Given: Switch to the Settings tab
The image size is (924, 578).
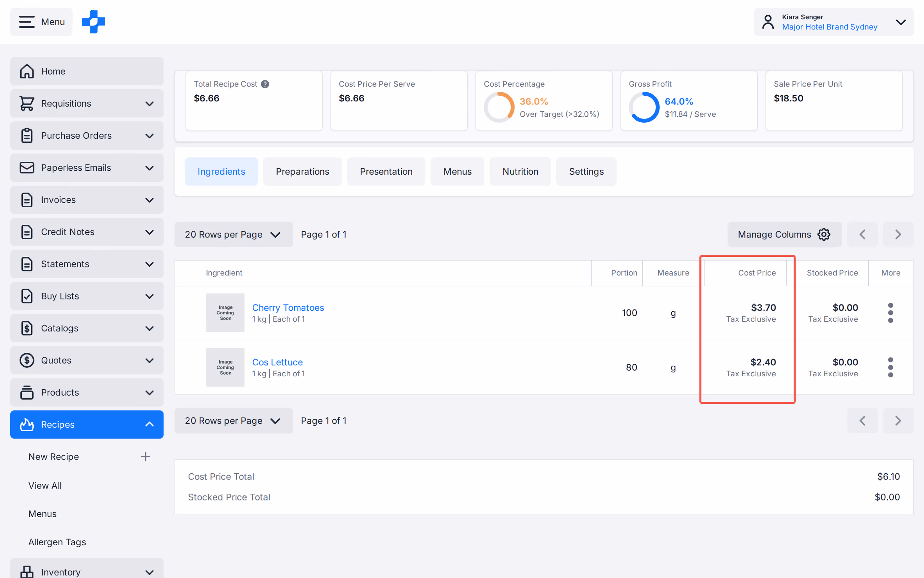Looking at the screenshot, I should tap(586, 172).
